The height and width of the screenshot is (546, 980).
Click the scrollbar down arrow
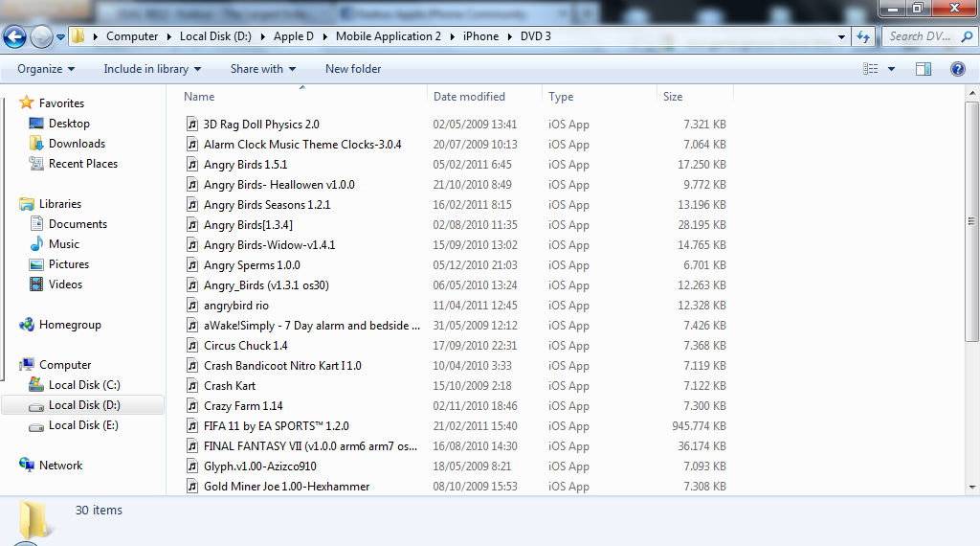click(x=972, y=487)
